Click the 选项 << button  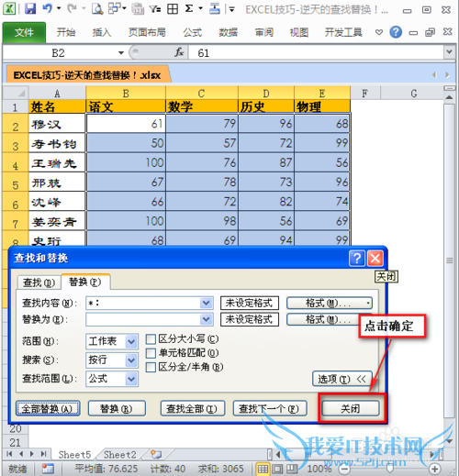coord(342,380)
